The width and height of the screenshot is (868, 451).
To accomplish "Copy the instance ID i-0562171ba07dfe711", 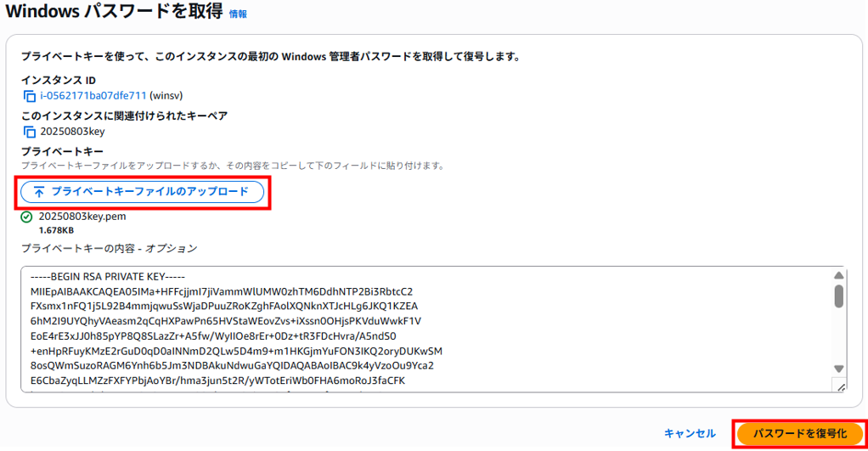I will click(x=30, y=96).
